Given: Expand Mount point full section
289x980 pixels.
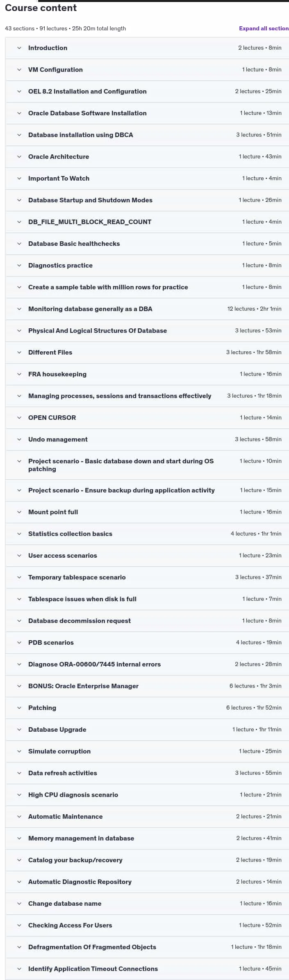Looking at the screenshot, I should click(x=147, y=512).
